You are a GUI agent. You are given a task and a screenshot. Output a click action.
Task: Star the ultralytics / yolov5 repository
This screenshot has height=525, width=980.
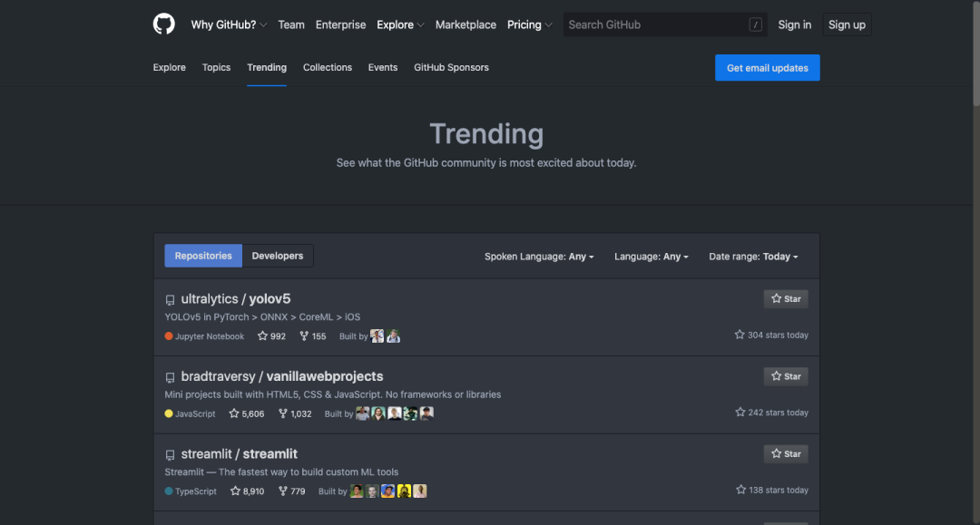click(786, 299)
